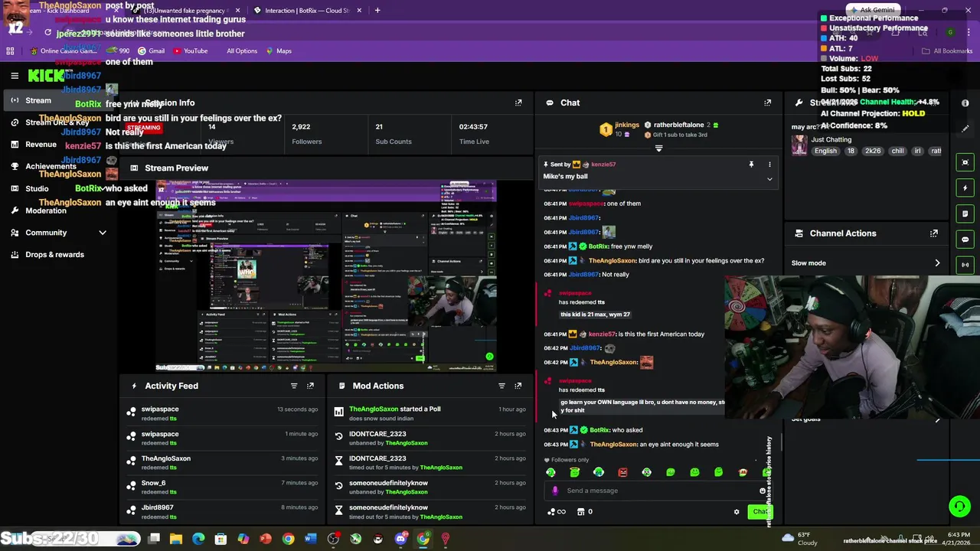The image size is (980, 551).
Task: Open Snow_6 entry in Activity Feed
Action: click(x=222, y=487)
